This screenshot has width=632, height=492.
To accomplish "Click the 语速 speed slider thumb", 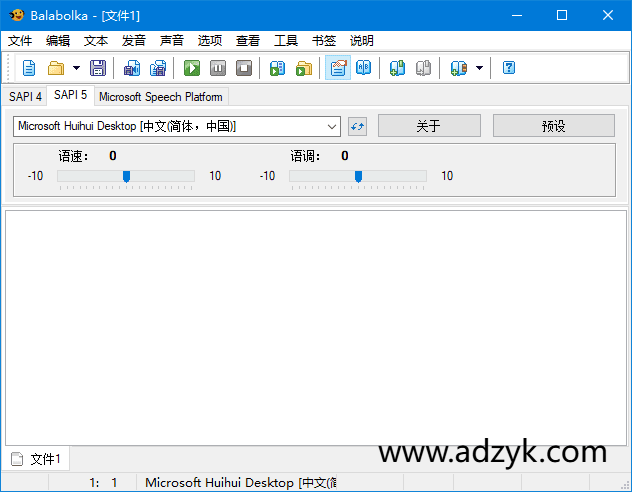I will [x=126, y=176].
